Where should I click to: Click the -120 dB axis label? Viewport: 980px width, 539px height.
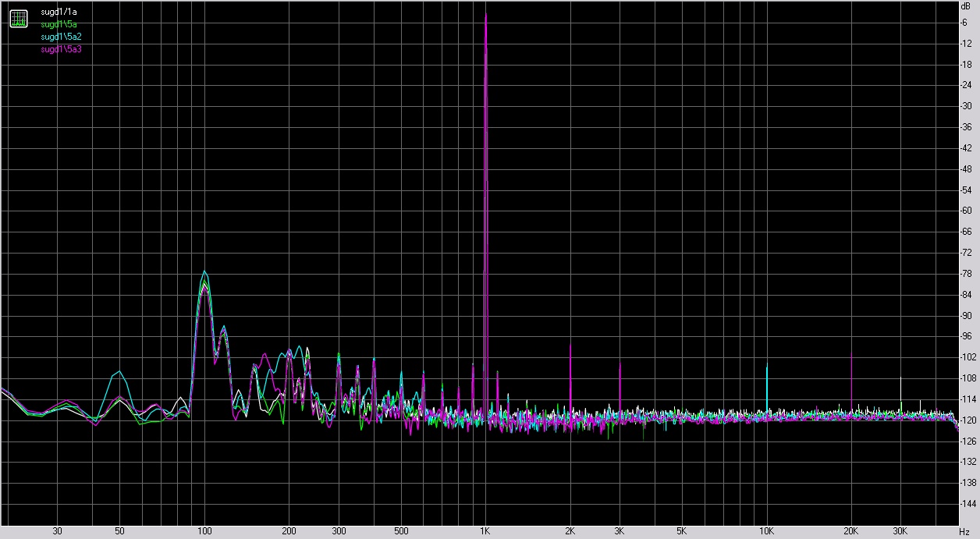pos(969,421)
